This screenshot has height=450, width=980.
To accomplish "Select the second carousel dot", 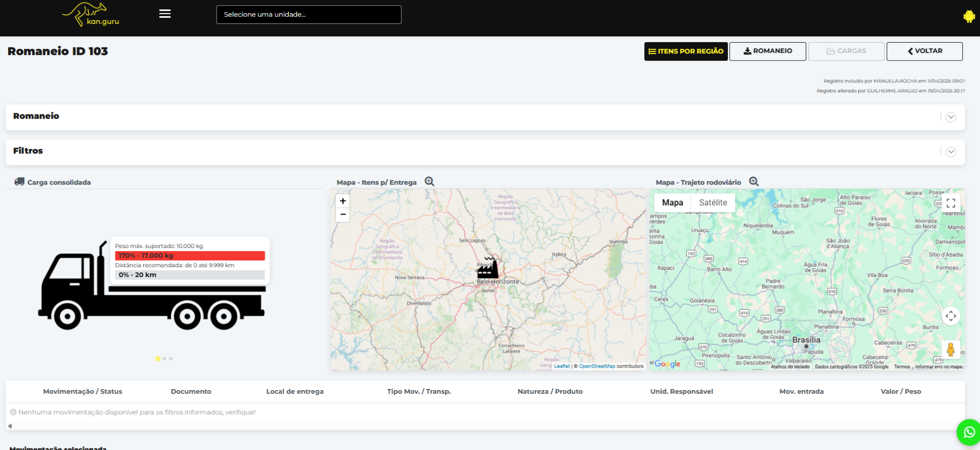I will pyautogui.click(x=165, y=358).
